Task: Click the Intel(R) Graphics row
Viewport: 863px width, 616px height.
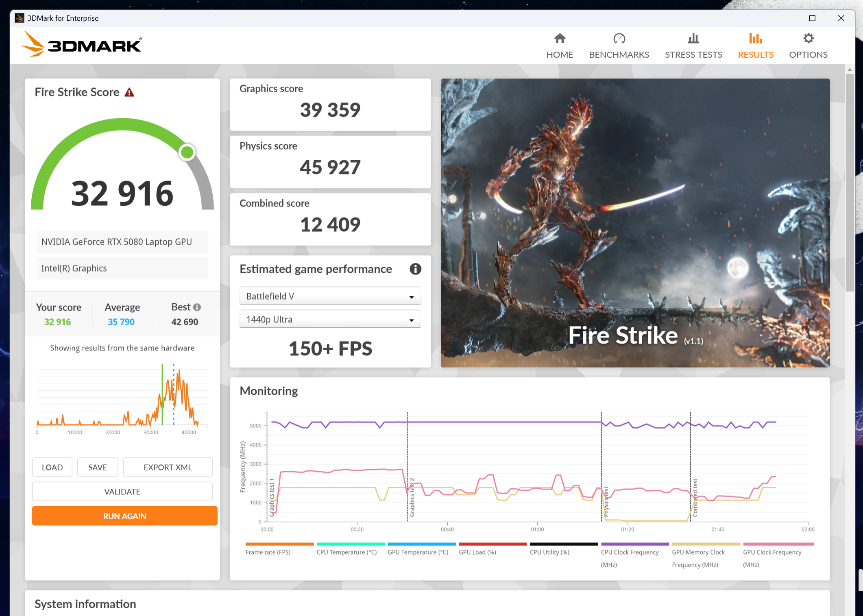Action: (122, 268)
